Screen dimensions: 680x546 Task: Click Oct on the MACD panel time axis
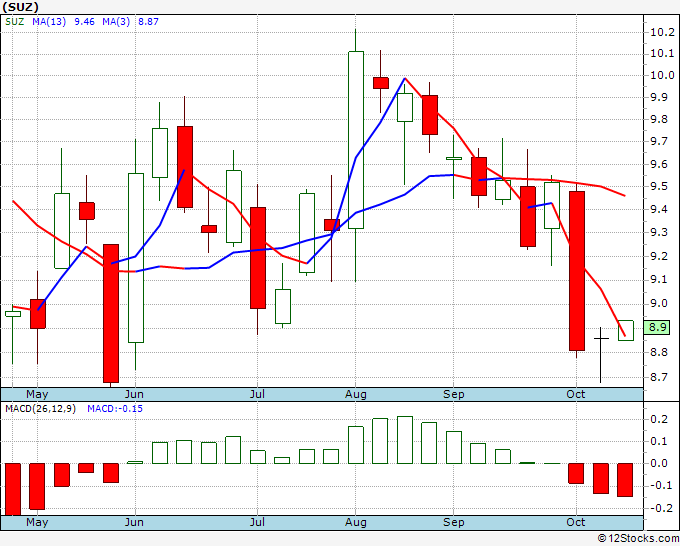click(576, 522)
